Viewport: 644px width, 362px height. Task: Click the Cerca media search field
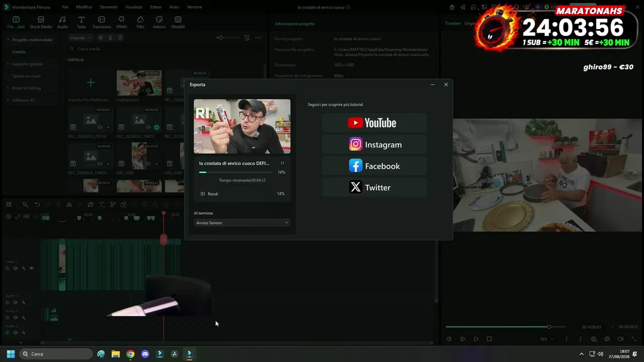click(166, 49)
